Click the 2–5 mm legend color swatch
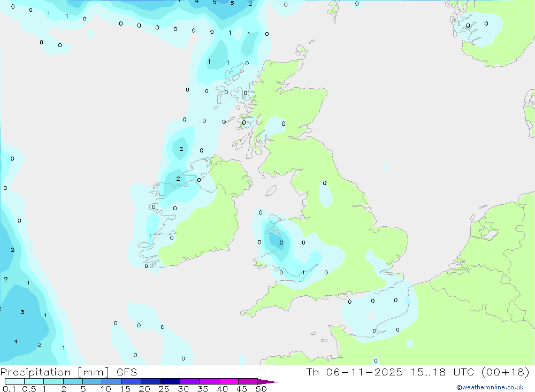 coord(73,381)
